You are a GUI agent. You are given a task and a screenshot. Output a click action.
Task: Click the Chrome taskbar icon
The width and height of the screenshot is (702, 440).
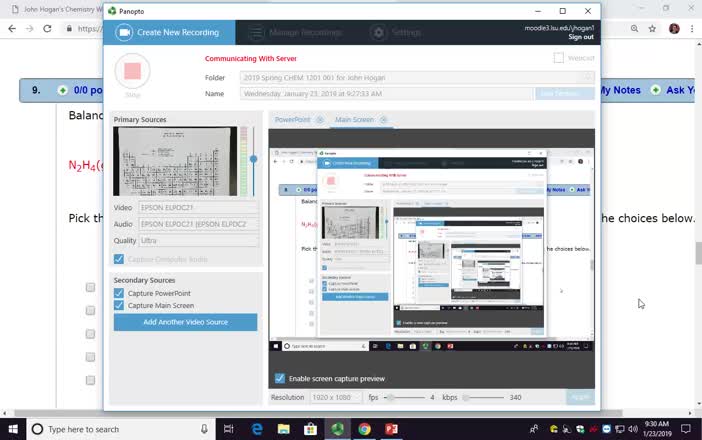point(364,429)
